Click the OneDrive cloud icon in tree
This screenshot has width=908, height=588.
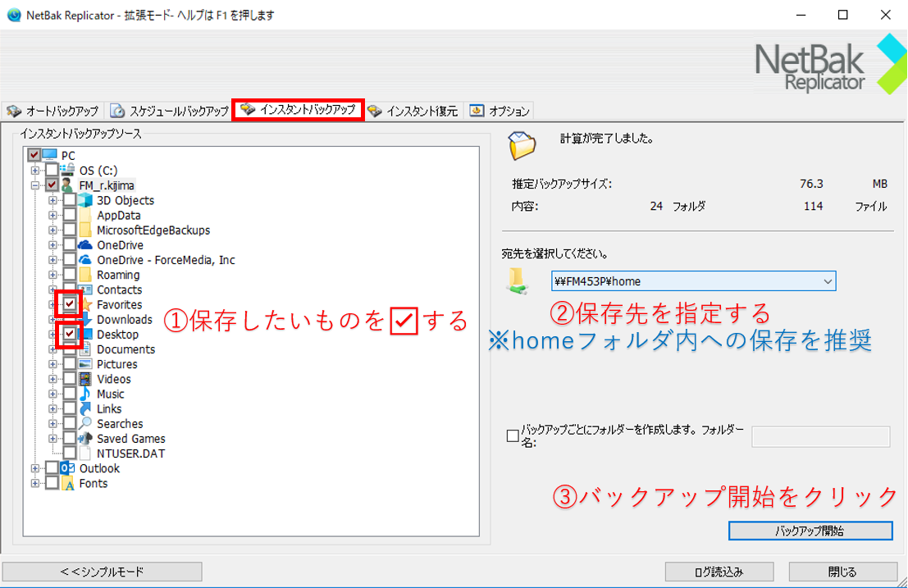pos(86,245)
